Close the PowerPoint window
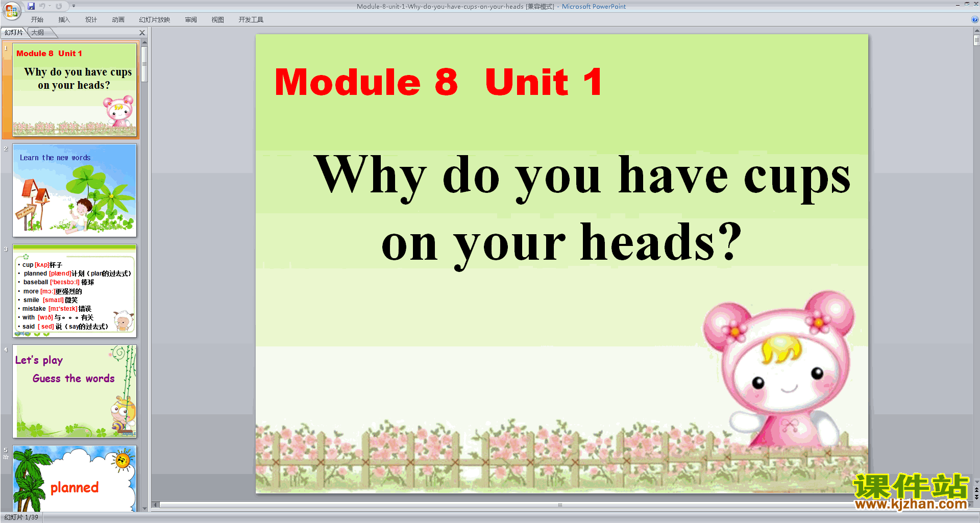Viewport: 980px width, 523px height. [975, 4]
